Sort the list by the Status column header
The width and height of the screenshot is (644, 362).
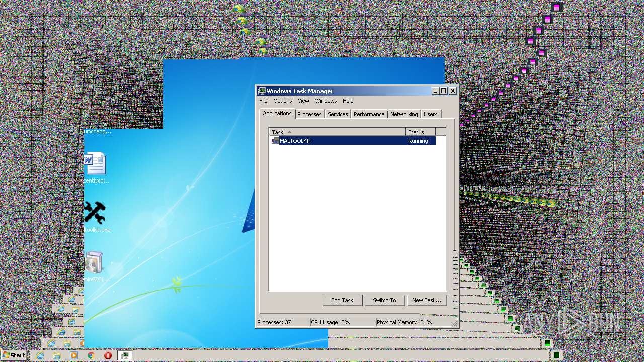[x=420, y=132]
